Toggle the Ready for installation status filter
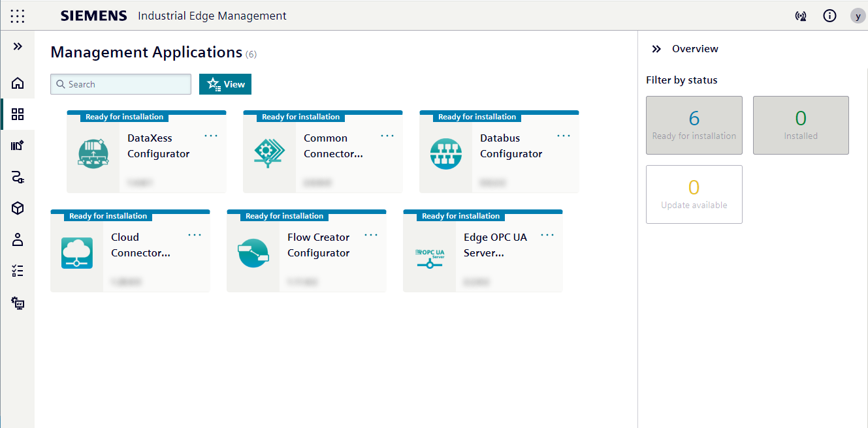This screenshot has height=428, width=868. (694, 125)
